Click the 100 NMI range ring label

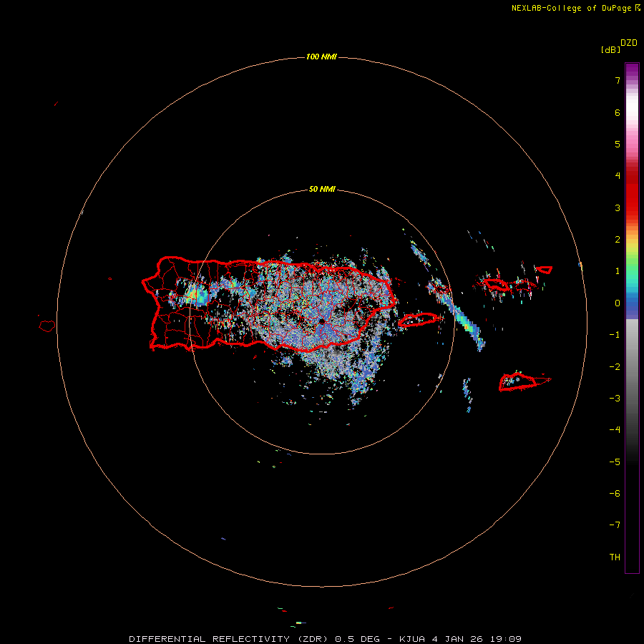pyautogui.click(x=321, y=57)
